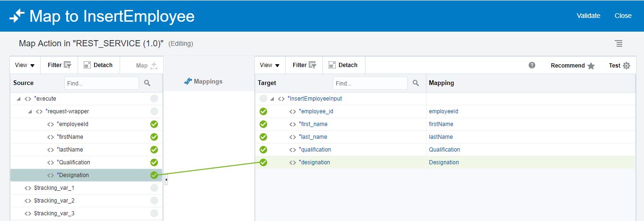Open the Source View dropdown
Viewport: 644px width, 221px height.
coord(25,65)
